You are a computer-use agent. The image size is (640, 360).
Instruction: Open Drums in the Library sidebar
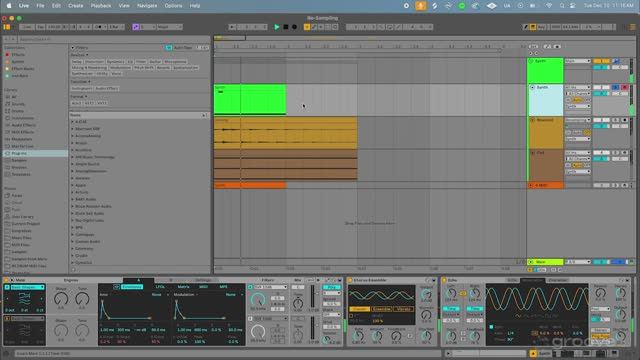tap(18, 111)
